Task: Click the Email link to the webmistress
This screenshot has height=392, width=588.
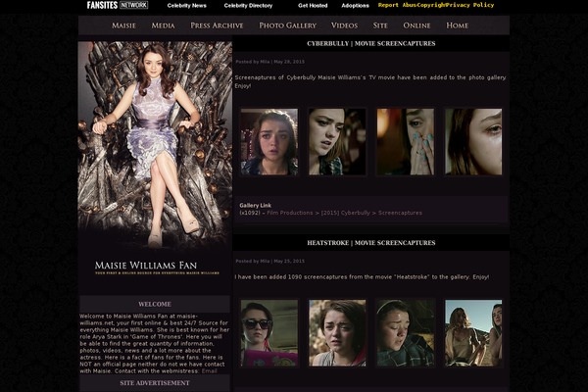Action: pos(210,371)
